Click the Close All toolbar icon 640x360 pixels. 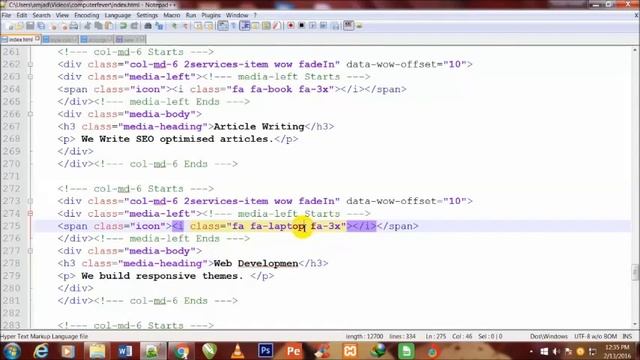(x=63, y=26)
